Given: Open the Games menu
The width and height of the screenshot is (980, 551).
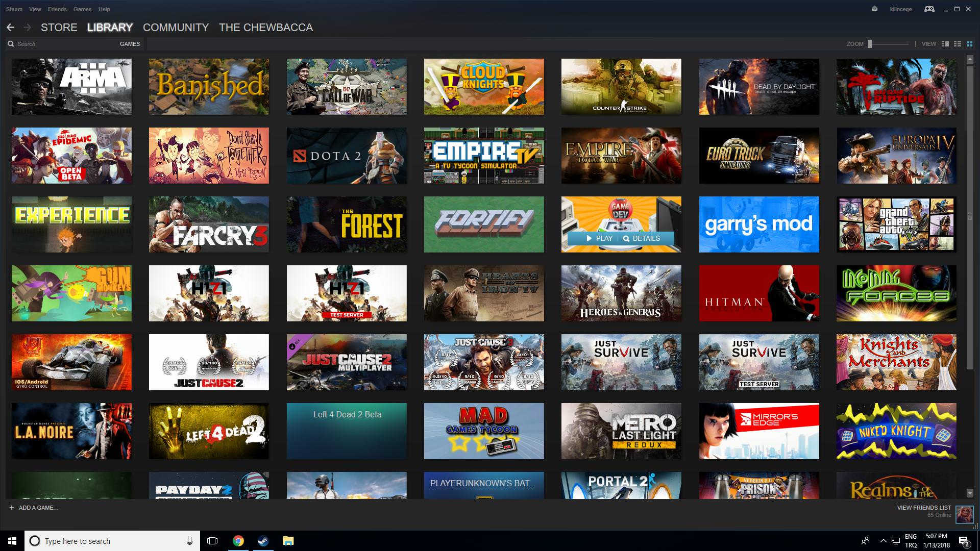Looking at the screenshot, I should pos(82,9).
